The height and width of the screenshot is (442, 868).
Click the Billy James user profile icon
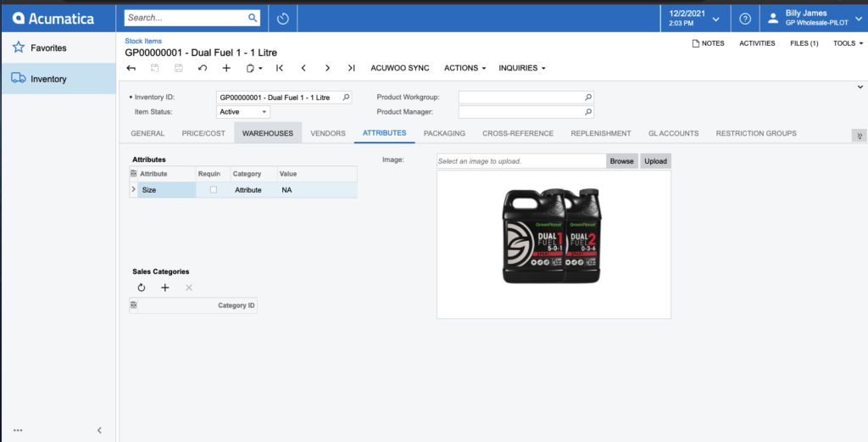tap(773, 19)
